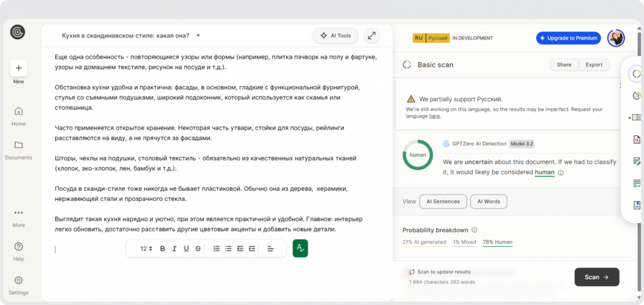
Task: Select the ring scan icon atop the right tool rail
Action: tap(636, 74)
